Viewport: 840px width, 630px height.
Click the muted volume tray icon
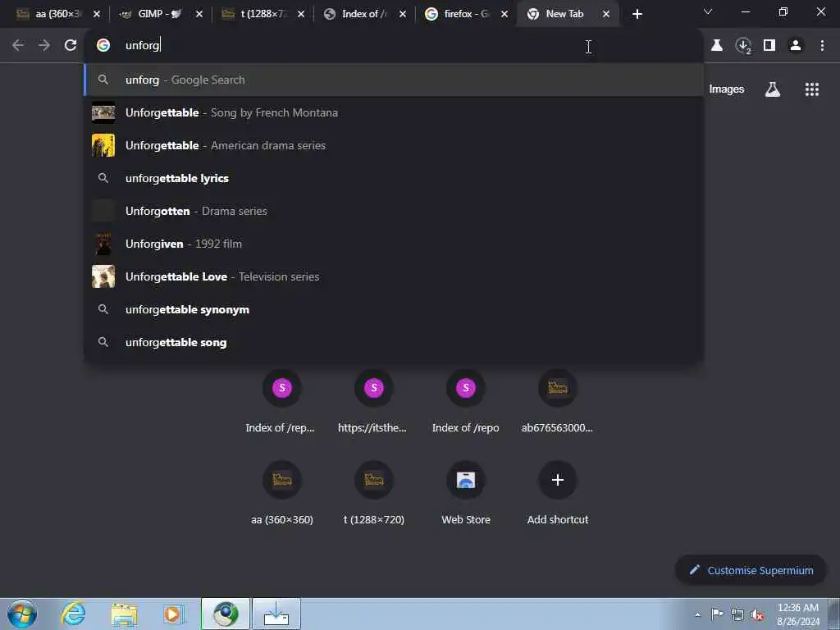[757, 614]
